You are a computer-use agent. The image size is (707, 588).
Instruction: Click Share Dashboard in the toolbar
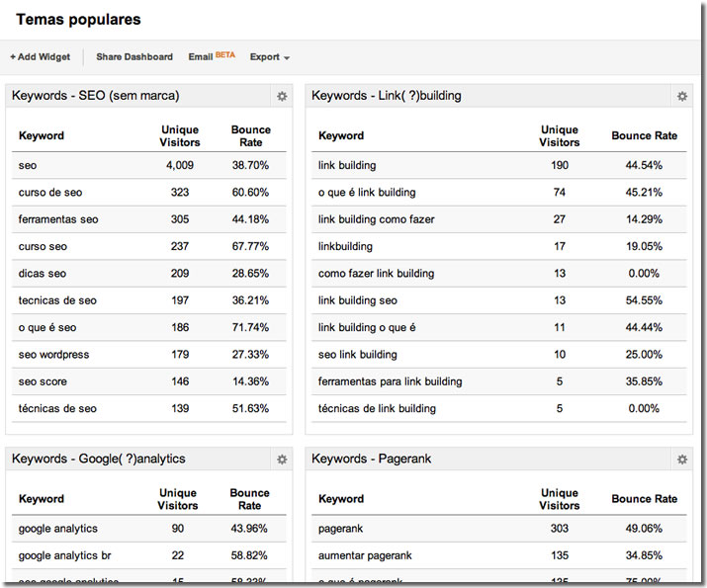click(134, 57)
